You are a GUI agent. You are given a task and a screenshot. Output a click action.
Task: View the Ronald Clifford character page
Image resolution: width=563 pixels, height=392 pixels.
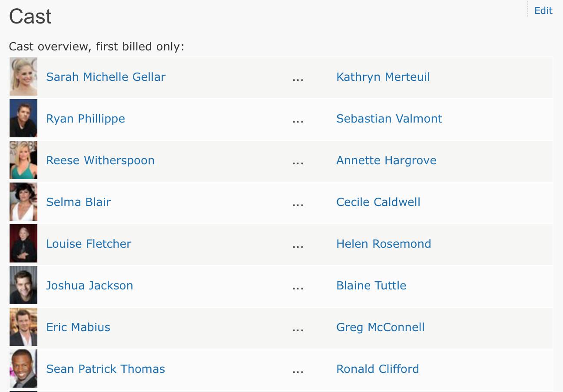coord(378,369)
